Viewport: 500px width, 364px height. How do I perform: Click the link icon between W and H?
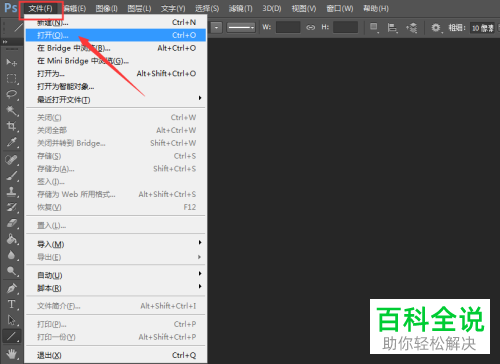pos(310,27)
